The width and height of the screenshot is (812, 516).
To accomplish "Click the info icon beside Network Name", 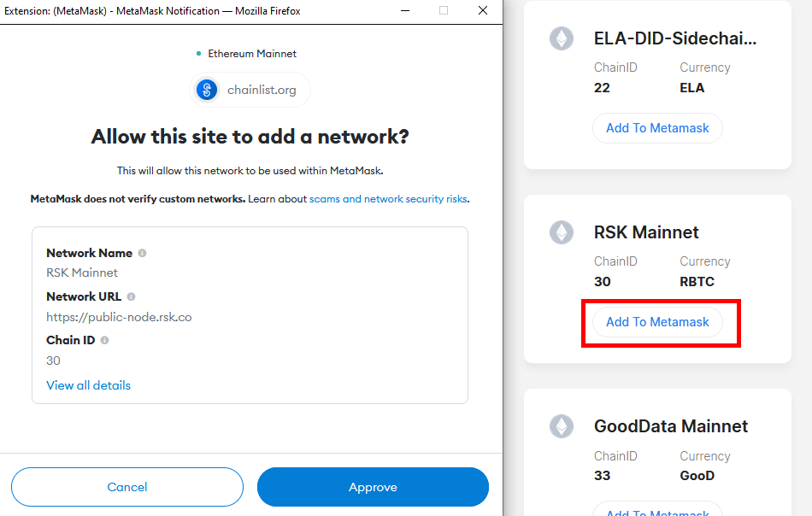I will (142, 253).
